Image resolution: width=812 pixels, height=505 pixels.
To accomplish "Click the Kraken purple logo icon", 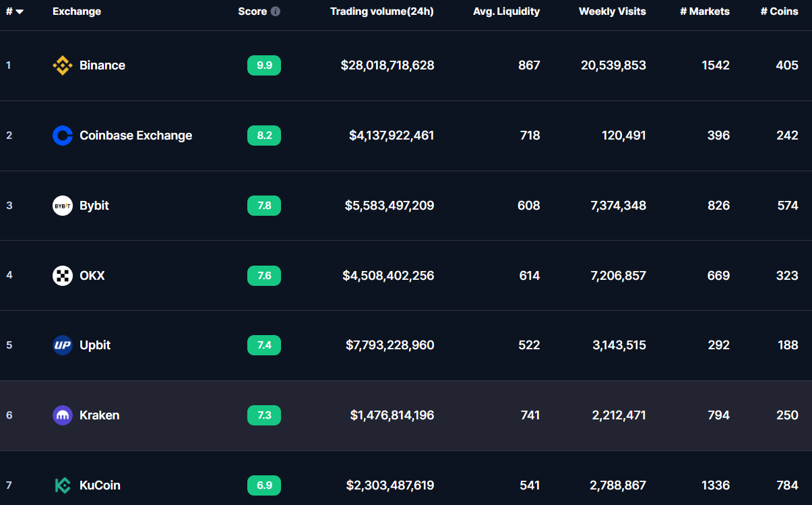I will 63,415.
